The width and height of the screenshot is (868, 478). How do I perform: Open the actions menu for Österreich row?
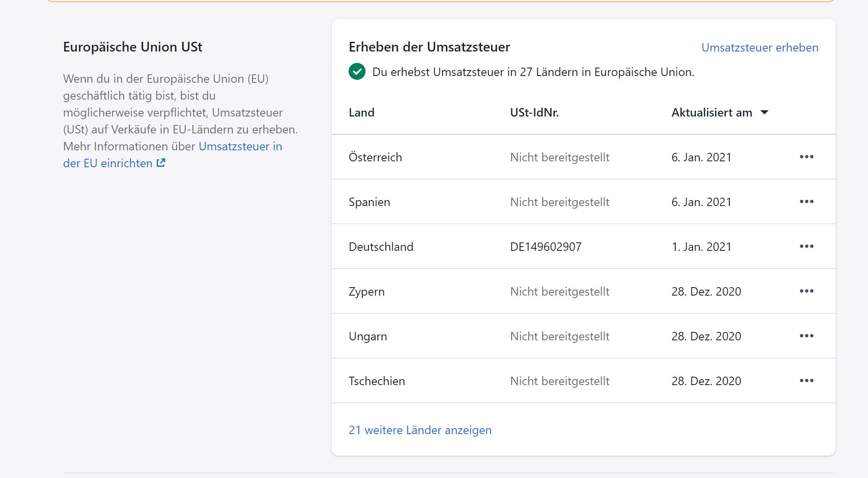coord(806,157)
